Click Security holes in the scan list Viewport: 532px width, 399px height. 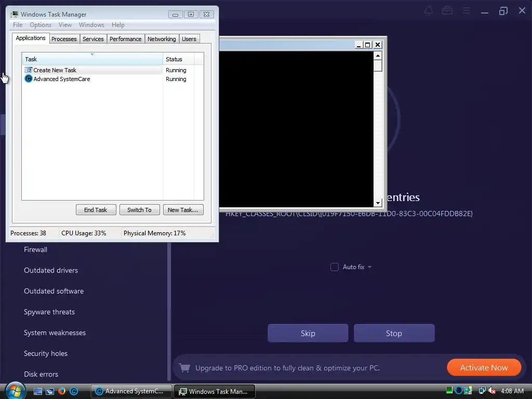[46, 353]
